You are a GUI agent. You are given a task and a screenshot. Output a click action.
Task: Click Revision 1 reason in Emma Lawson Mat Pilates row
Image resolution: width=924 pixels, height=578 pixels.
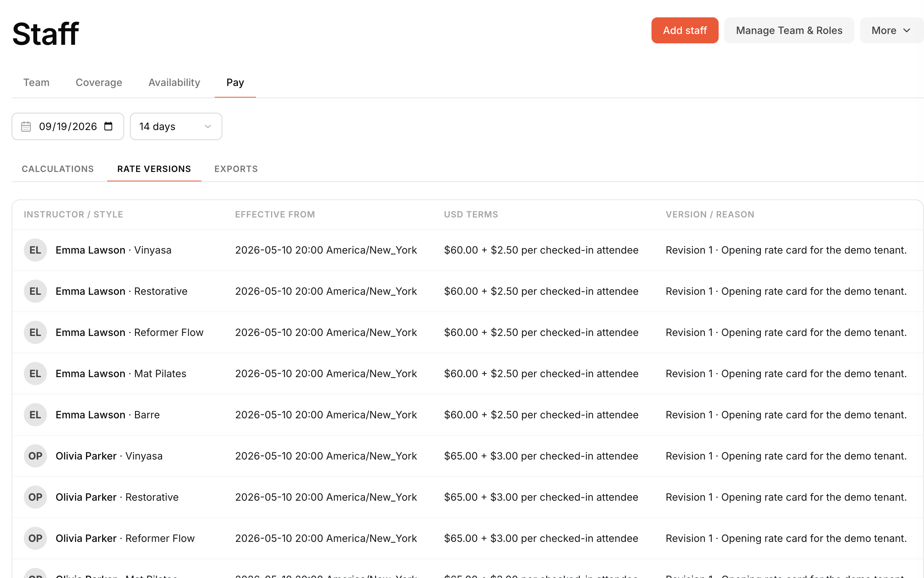point(786,374)
